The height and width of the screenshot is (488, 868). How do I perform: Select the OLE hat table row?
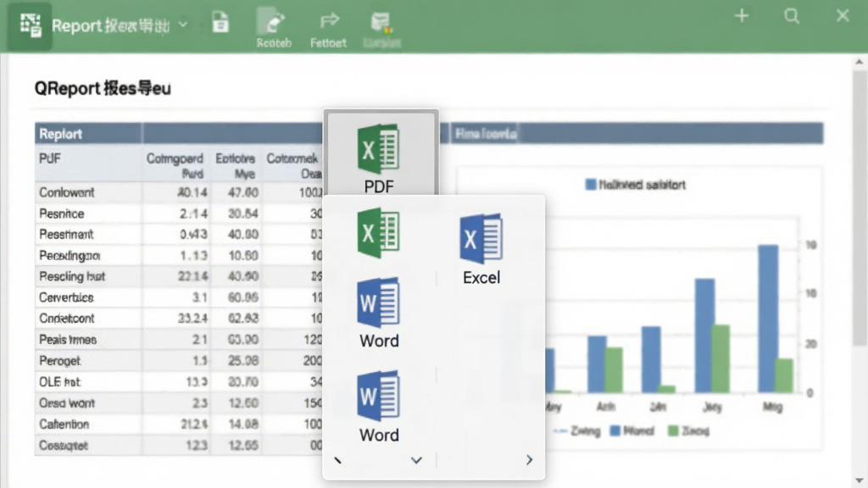179,382
